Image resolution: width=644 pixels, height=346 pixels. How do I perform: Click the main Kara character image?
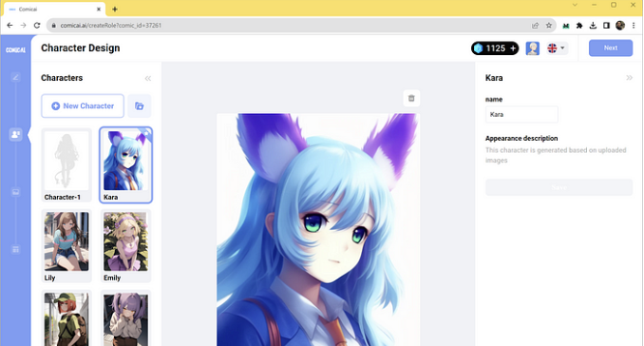(318, 229)
